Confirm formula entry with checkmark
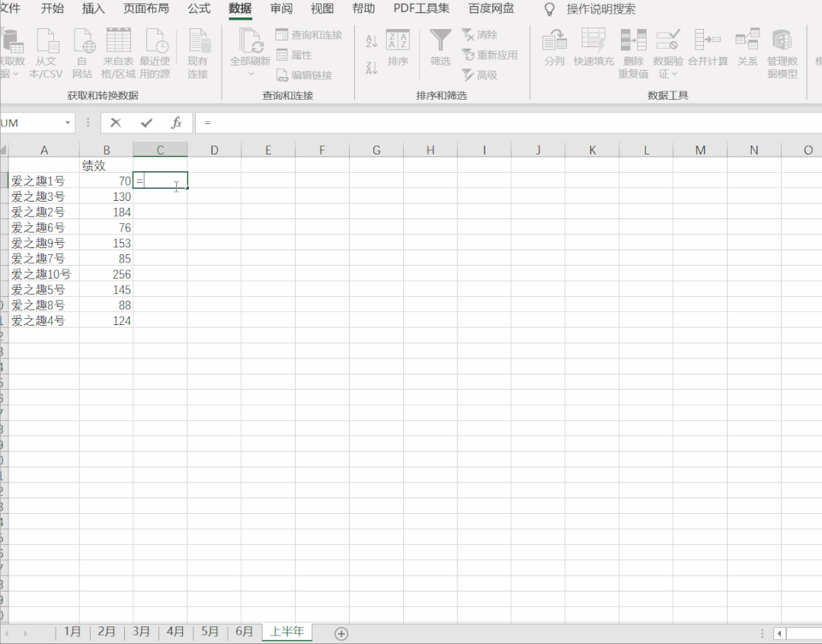 pos(146,123)
